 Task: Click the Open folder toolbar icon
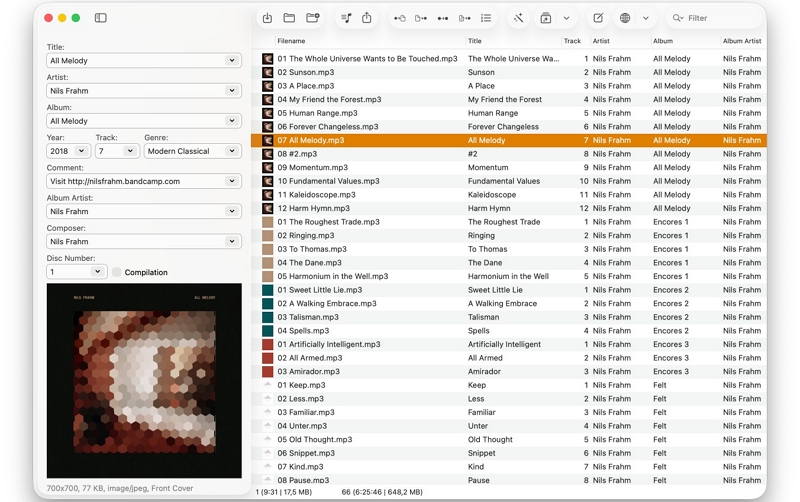pyautogui.click(x=289, y=18)
